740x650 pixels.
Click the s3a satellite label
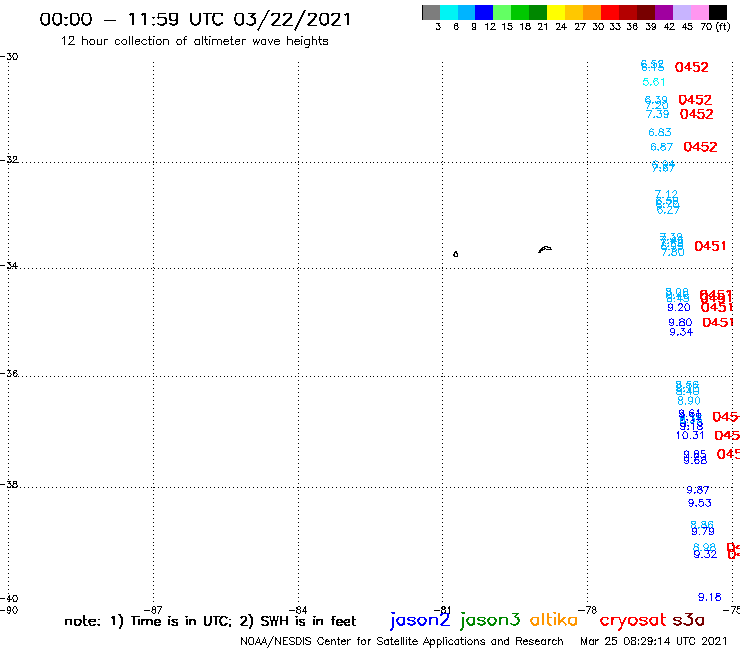[x=688, y=620]
